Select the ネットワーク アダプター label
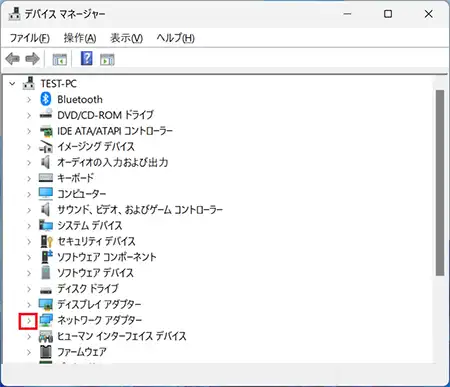Screen dimensions: 450x387 coord(100,320)
